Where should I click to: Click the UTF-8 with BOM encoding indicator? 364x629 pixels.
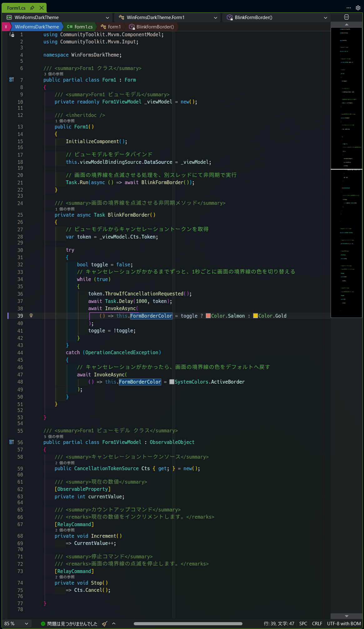click(x=344, y=624)
